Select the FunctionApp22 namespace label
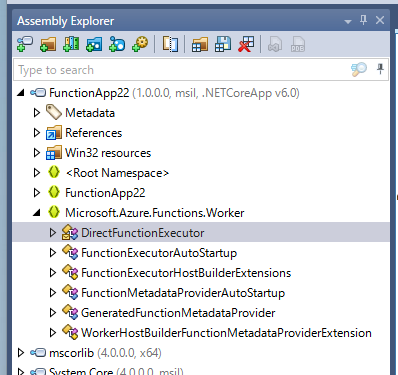The height and width of the screenshot is (375, 398). pos(105,193)
